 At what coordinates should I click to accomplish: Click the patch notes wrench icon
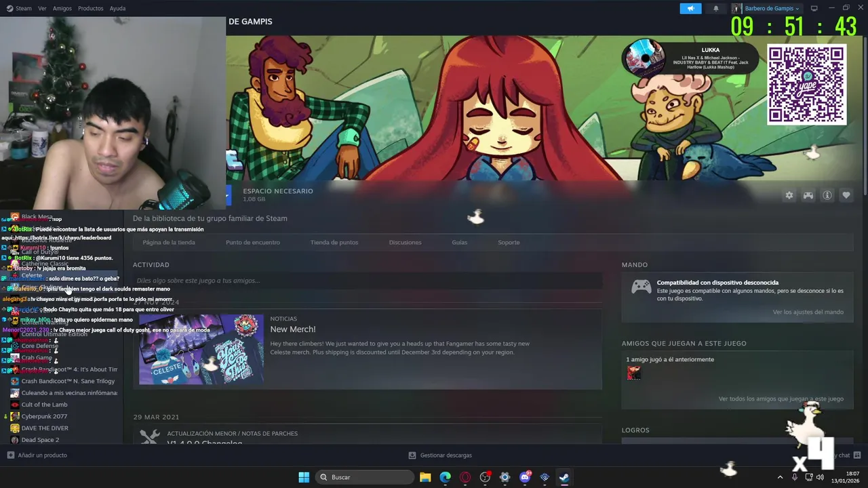click(150, 436)
